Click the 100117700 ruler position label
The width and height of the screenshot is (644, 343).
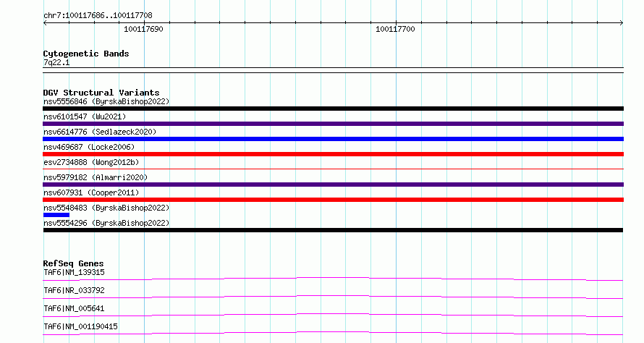coord(395,29)
